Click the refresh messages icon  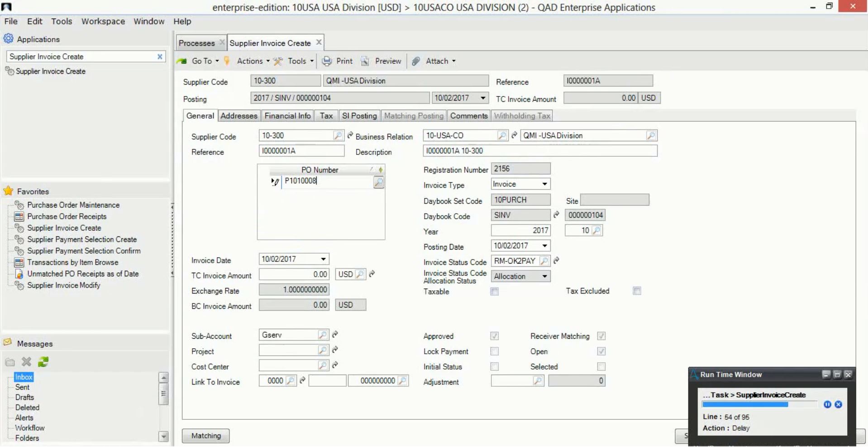tap(43, 362)
